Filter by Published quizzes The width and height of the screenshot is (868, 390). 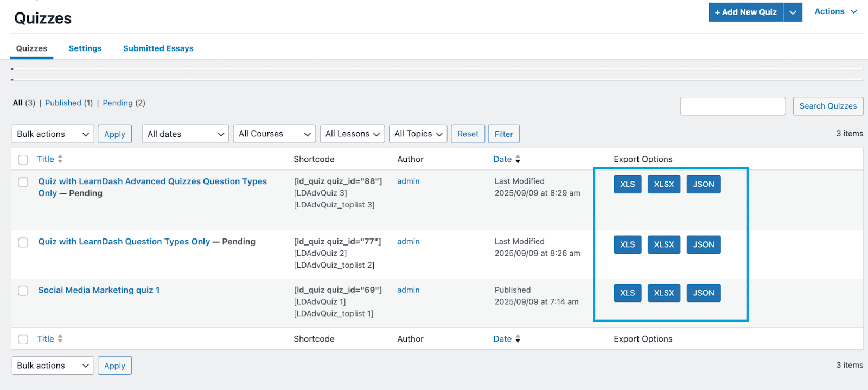[x=63, y=103]
